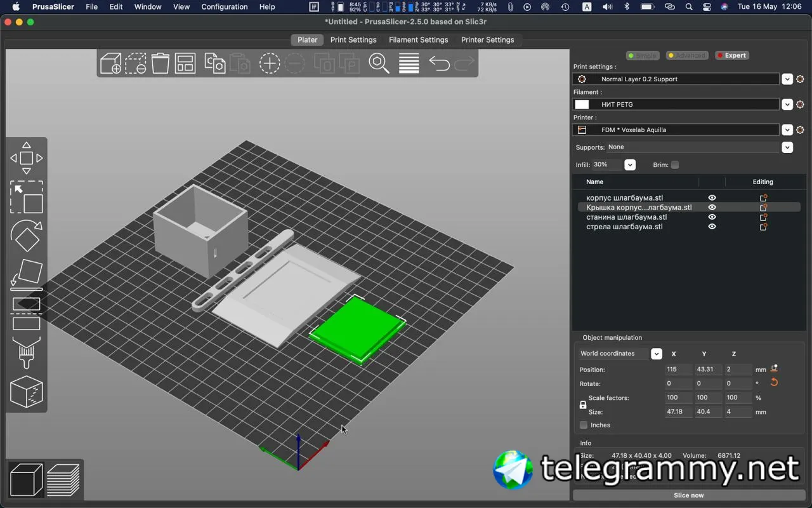This screenshot has height=508, width=812.
Task: Activate the Paint-on supports brush tool
Action: 27,352
